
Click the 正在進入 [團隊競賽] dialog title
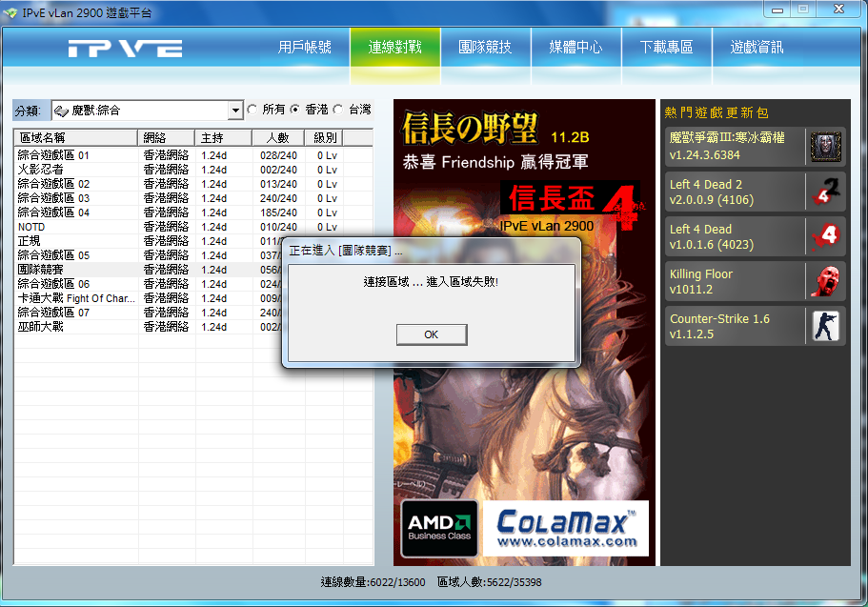346,251
